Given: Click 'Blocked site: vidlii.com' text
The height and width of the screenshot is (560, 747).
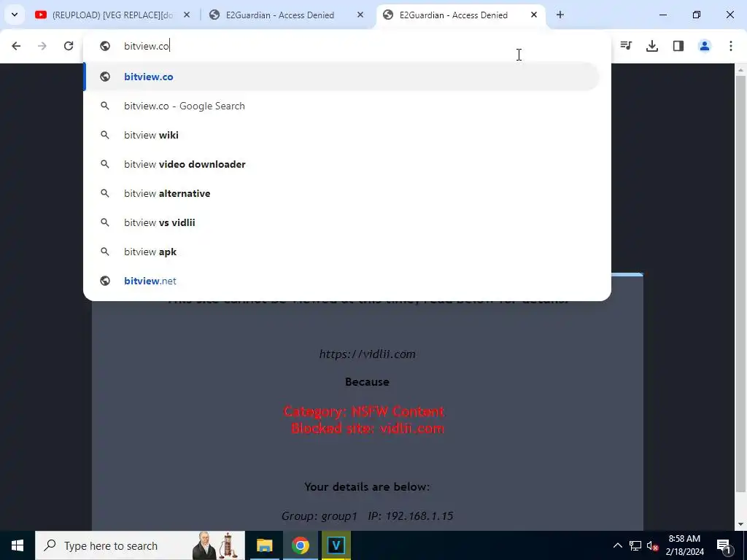Looking at the screenshot, I should coord(368,428).
